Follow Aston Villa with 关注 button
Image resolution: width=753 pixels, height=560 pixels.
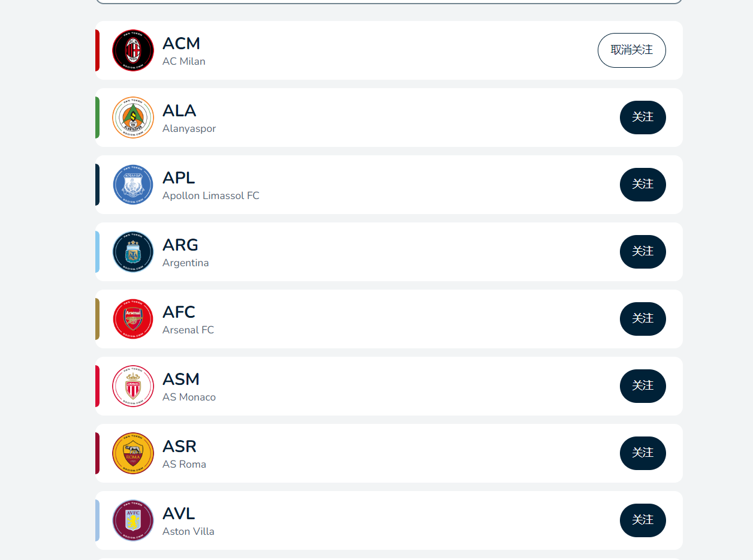coord(642,520)
